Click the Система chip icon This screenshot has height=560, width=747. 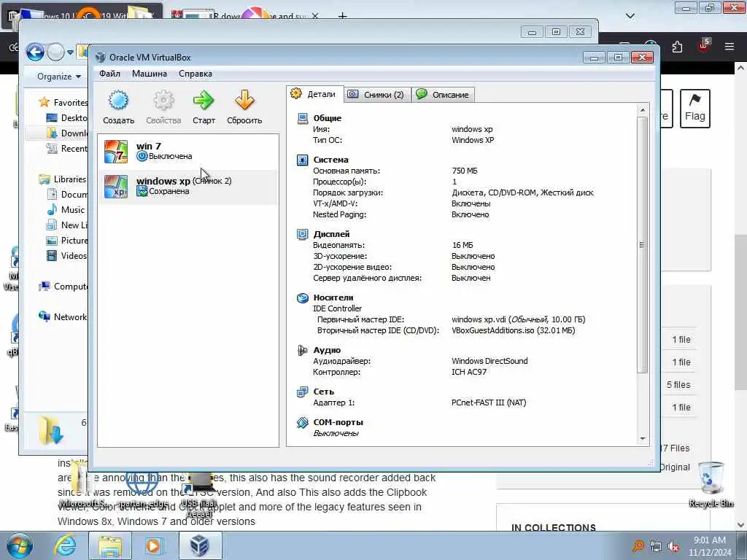click(303, 160)
